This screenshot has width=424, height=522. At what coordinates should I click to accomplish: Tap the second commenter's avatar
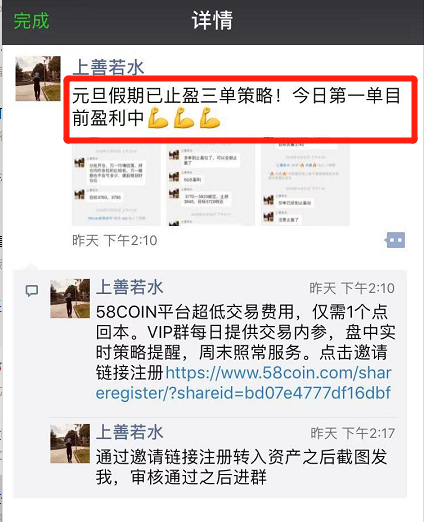[70, 444]
